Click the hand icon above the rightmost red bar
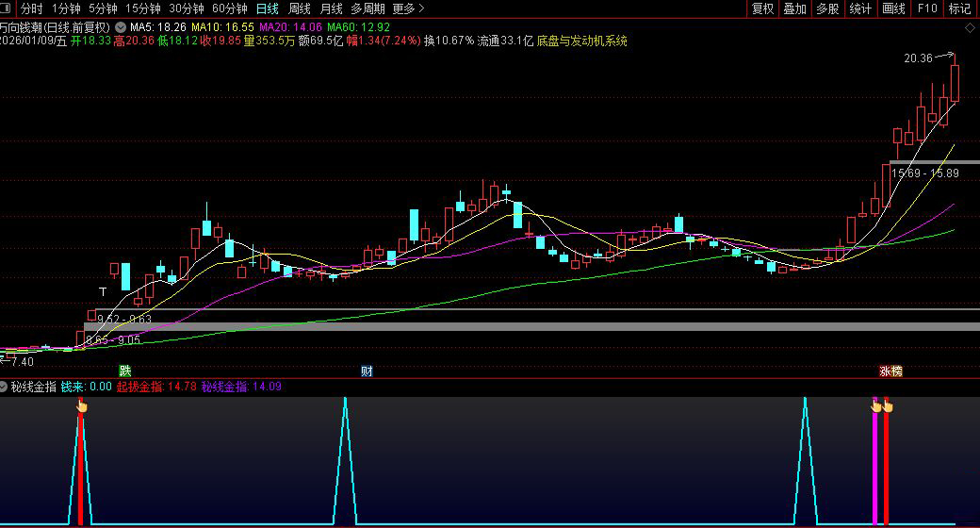 pyautogui.click(x=888, y=406)
